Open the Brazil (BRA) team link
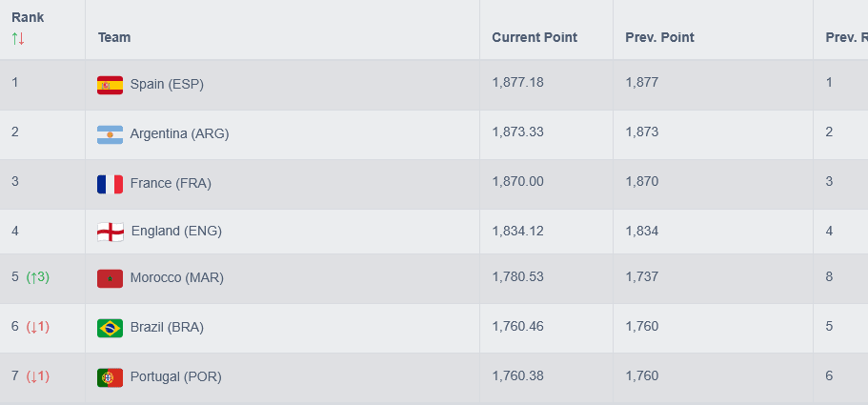The height and width of the screenshot is (405, 868). [167, 327]
